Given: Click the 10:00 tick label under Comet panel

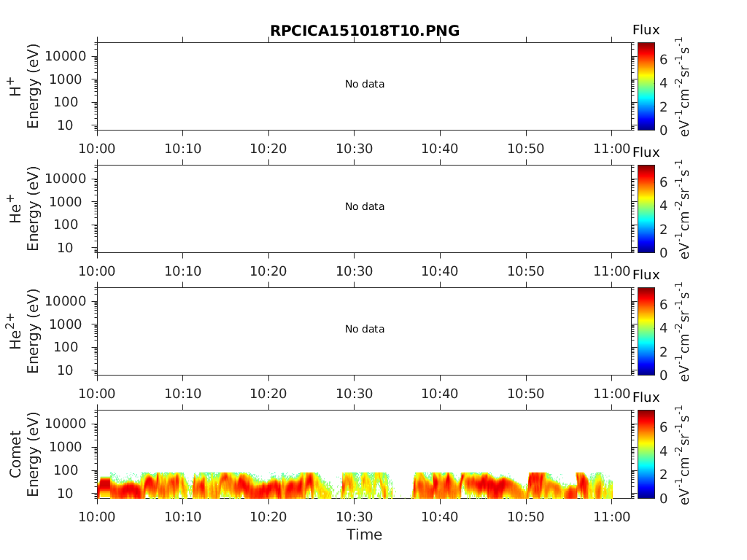Looking at the screenshot, I should tap(97, 517).
